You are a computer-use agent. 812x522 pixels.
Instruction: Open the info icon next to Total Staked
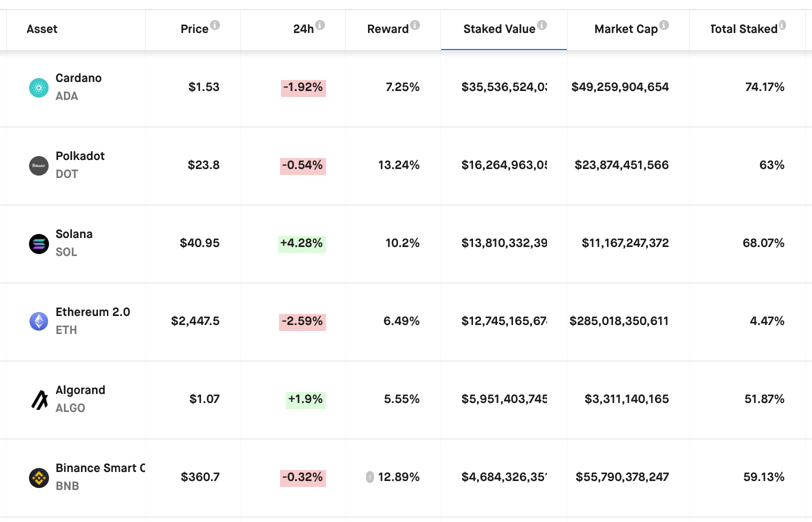click(782, 24)
